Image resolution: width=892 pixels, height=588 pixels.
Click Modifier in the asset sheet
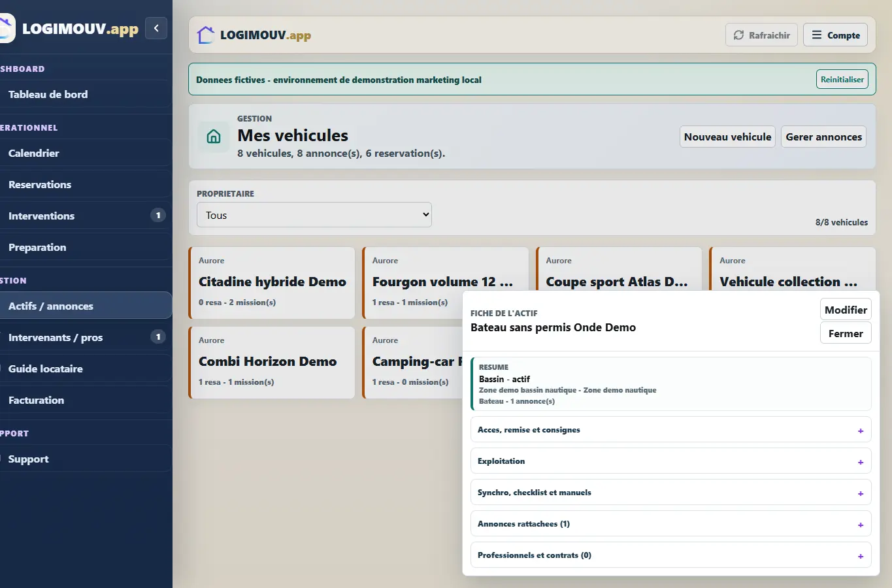coord(846,310)
